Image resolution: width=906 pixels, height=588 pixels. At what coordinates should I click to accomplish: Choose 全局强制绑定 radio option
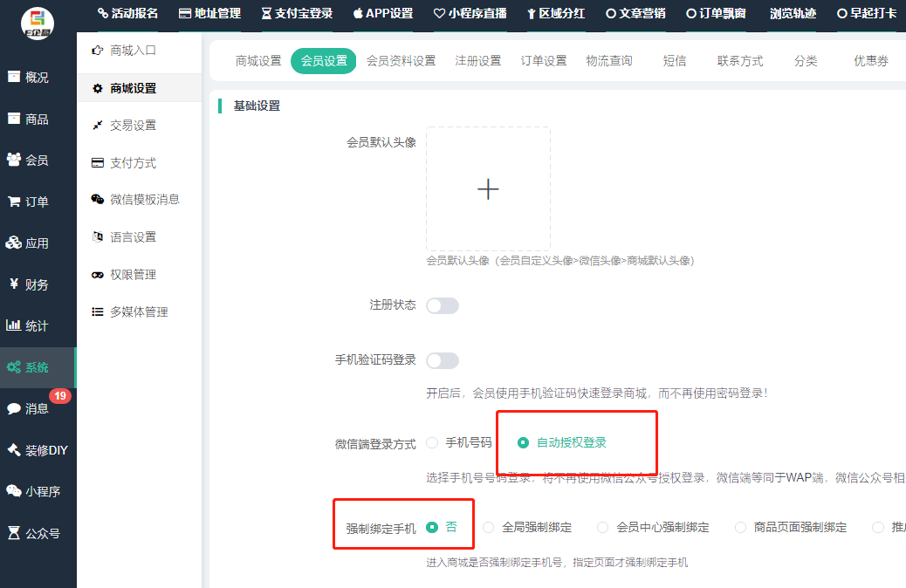tap(488, 527)
